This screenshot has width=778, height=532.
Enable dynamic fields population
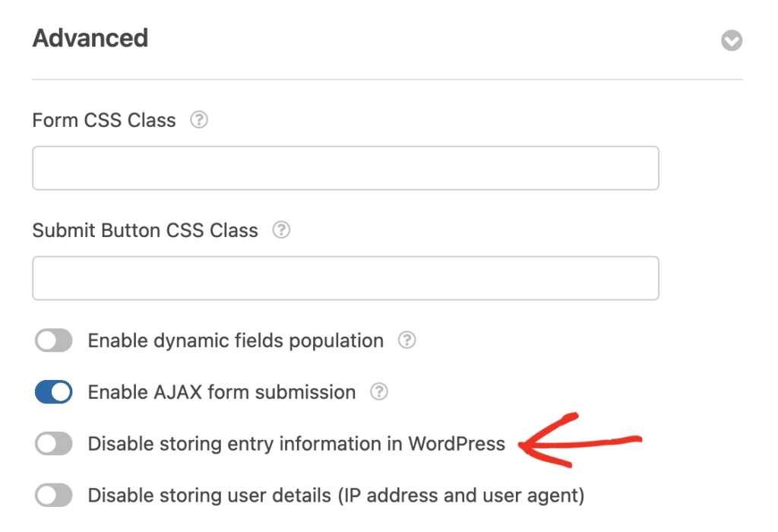click(53, 340)
